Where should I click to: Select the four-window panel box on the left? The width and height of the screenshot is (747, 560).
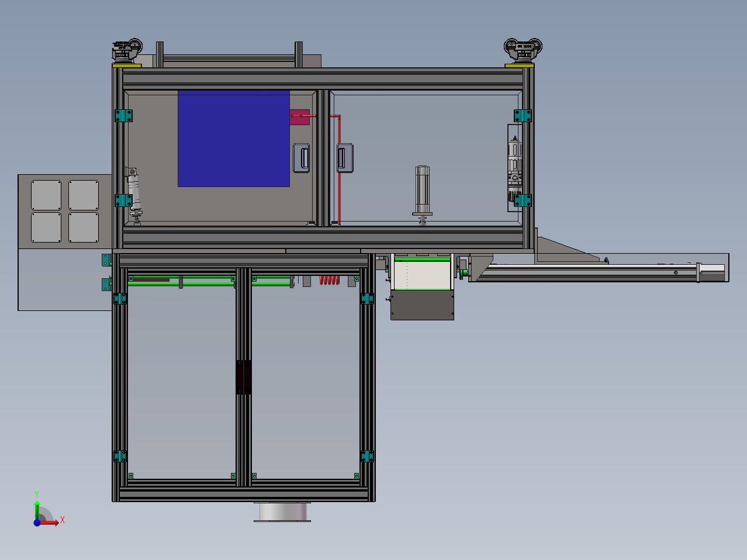click(x=65, y=211)
